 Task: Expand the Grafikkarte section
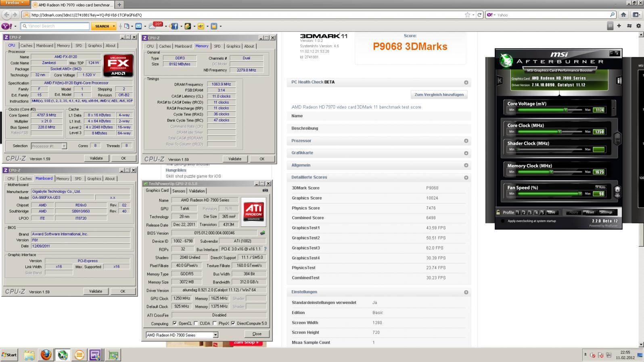tap(466, 153)
